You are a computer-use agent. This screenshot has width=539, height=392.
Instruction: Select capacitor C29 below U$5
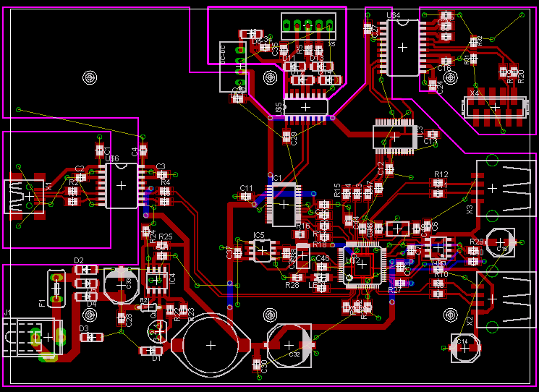click(x=287, y=137)
